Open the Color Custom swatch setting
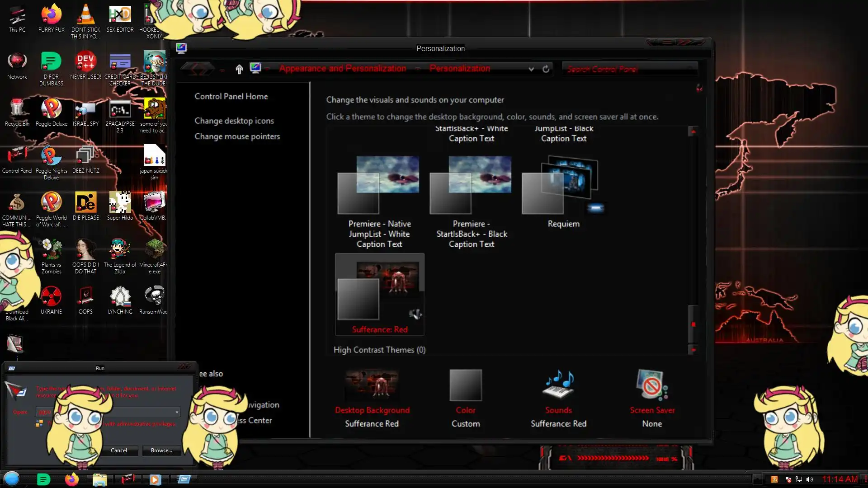 (466, 385)
